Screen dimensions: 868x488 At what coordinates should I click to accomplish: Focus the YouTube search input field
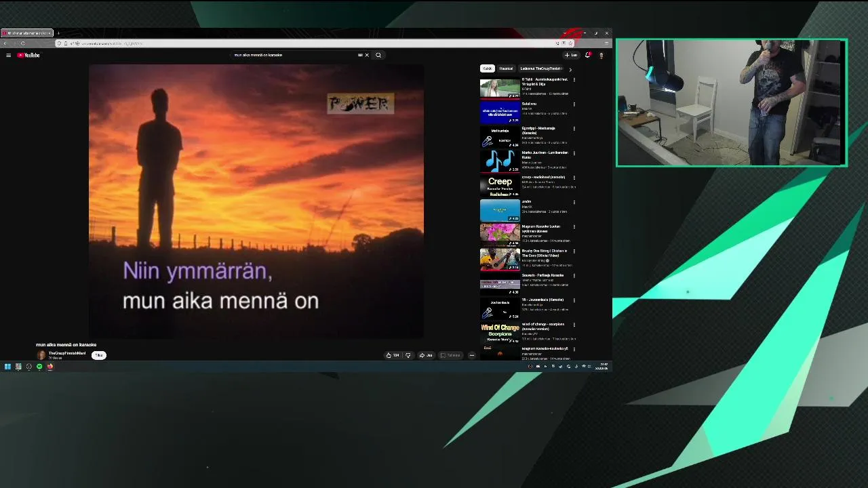pos(295,56)
